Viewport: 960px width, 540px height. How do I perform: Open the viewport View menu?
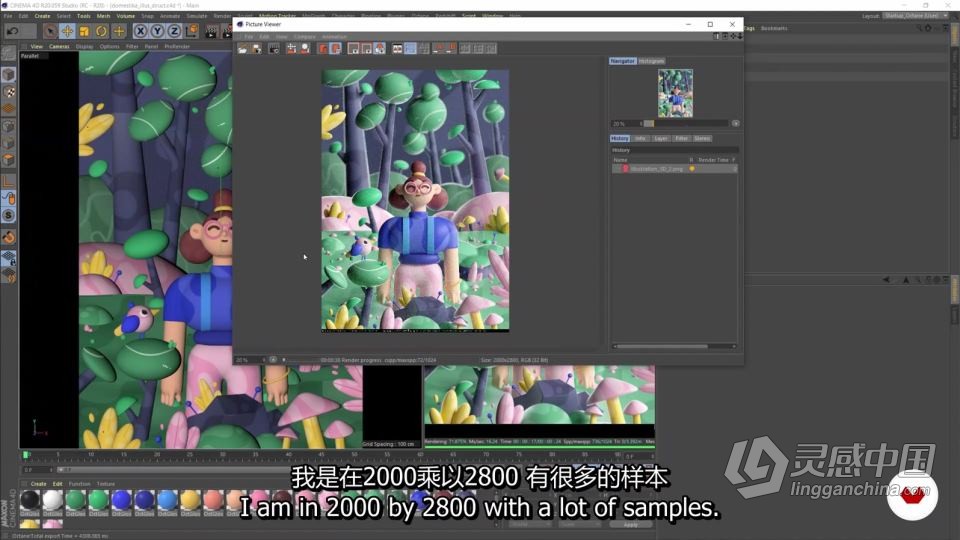pyautogui.click(x=37, y=47)
